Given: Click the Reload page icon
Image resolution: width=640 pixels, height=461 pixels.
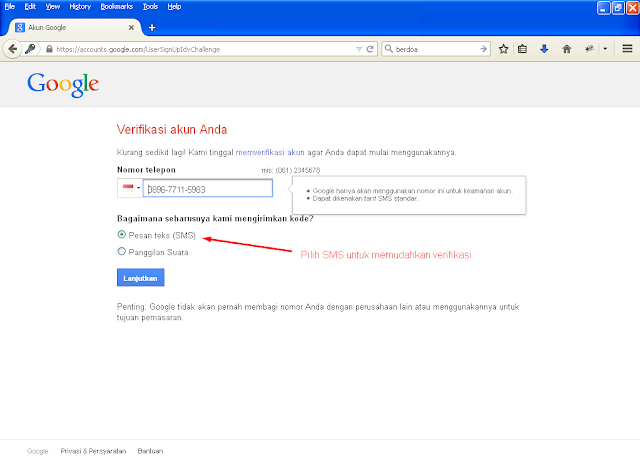Looking at the screenshot, I should (x=370, y=49).
